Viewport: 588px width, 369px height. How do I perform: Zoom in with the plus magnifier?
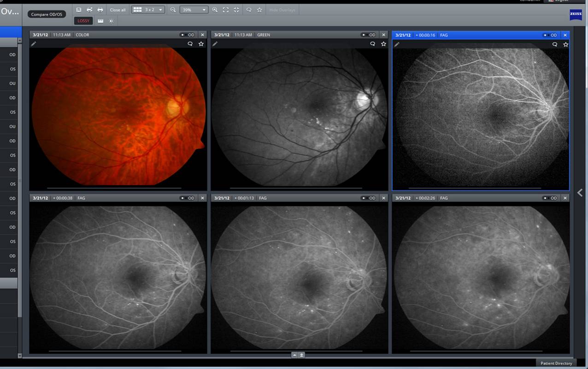[215, 10]
